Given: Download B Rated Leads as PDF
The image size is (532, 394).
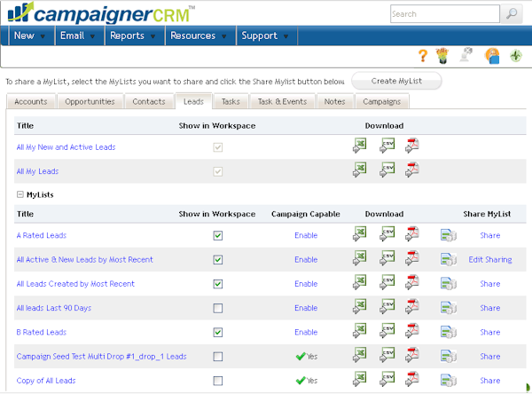Looking at the screenshot, I should (411, 332).
